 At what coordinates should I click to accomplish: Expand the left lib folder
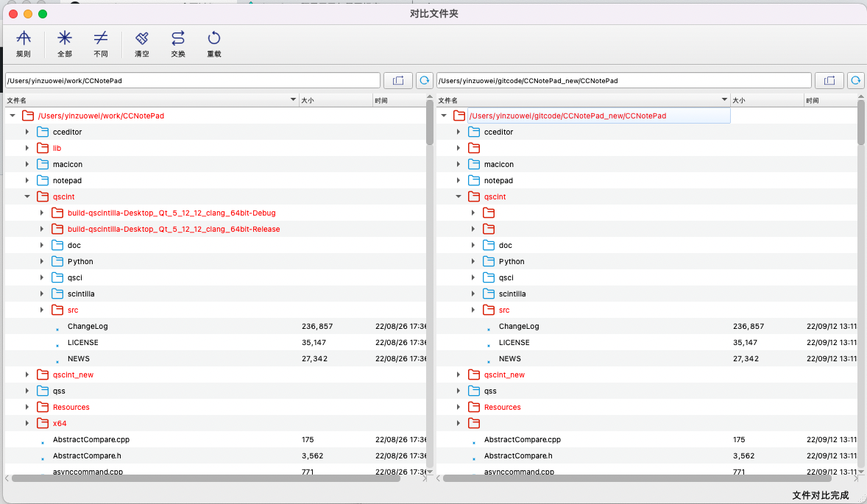[27, 148]
